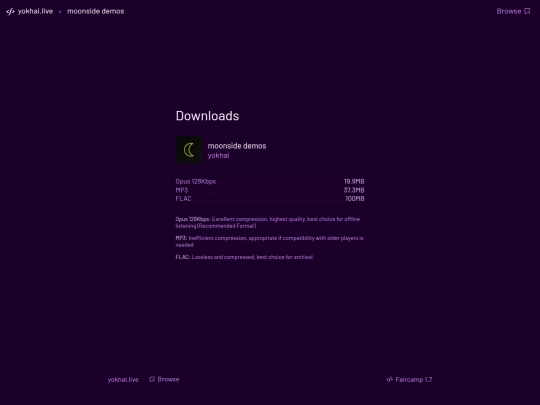Click the Opus 128Kbps format description
This screenshot has width=540, height=405.
(x=268, y=222)
